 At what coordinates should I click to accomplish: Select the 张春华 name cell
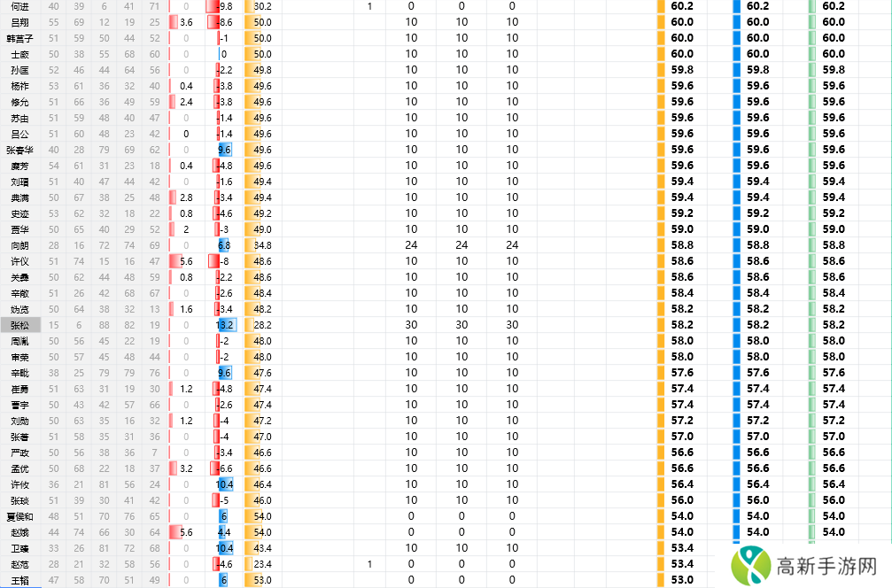[x=19, y=150]
